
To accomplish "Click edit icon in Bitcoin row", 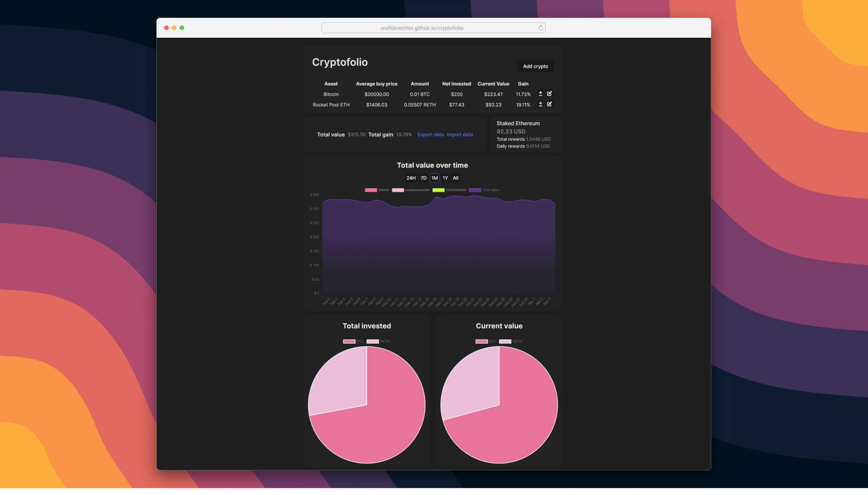I will (549, 94).
